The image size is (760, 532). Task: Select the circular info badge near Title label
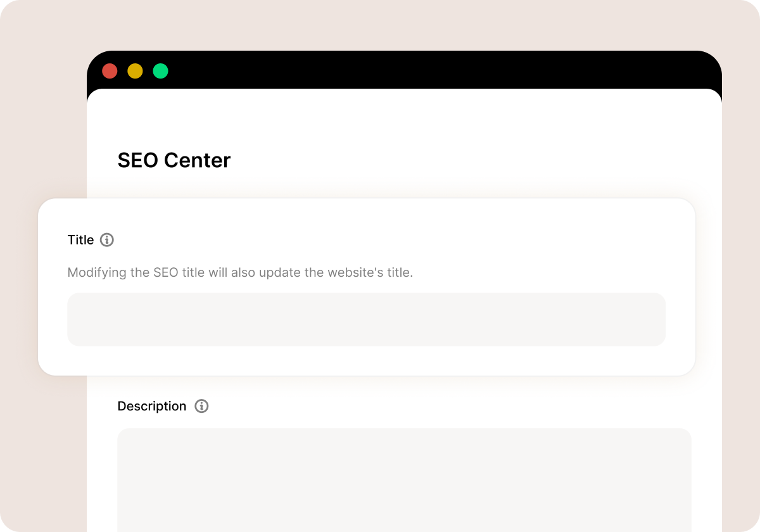pos(107,240)
